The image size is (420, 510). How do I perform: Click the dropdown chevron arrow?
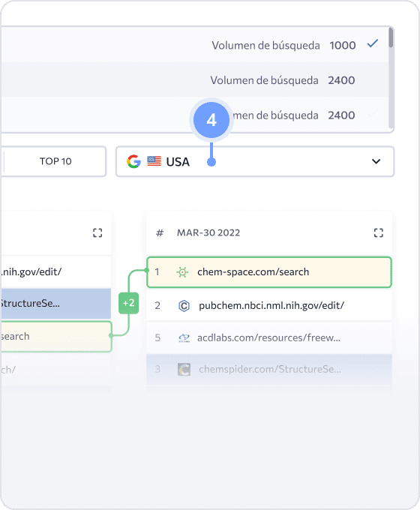(376, 161)
